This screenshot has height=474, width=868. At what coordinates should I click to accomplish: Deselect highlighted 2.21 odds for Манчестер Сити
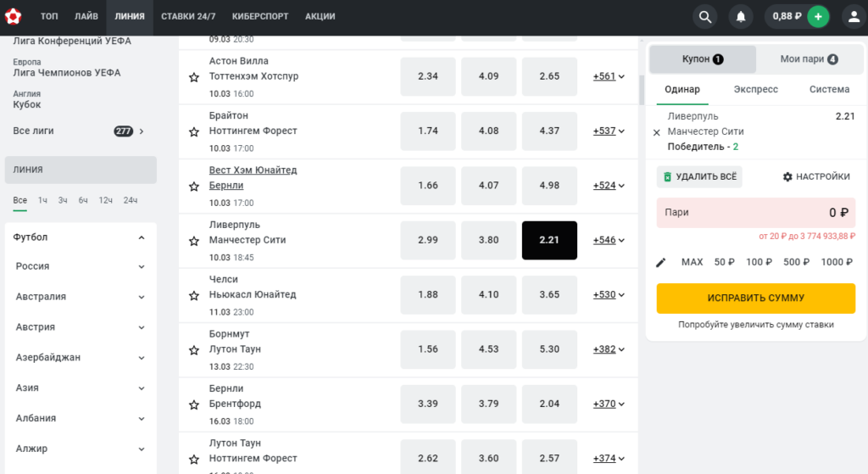[549, 240]
